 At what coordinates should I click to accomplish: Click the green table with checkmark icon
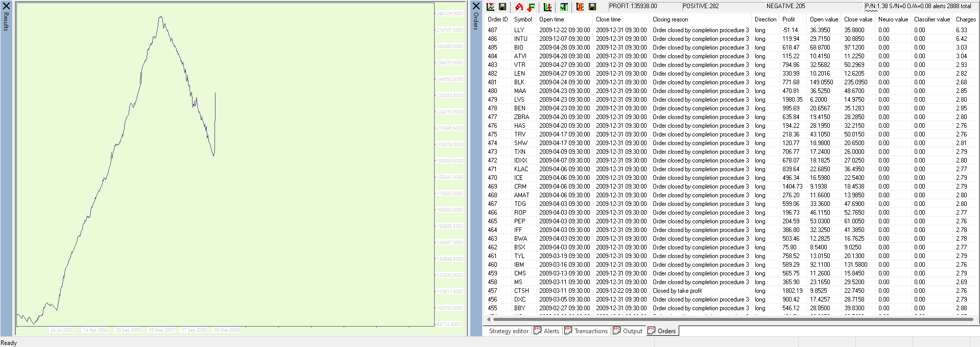(x=564, y=7)
